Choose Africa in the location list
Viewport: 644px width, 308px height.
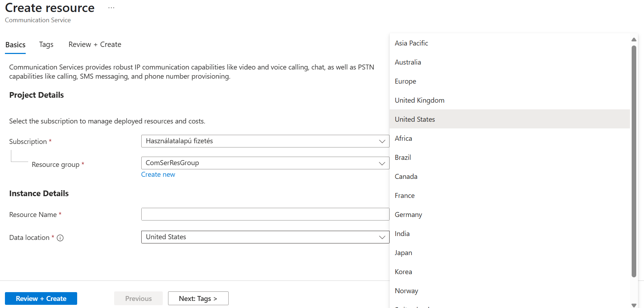click(x=510, y=138)
